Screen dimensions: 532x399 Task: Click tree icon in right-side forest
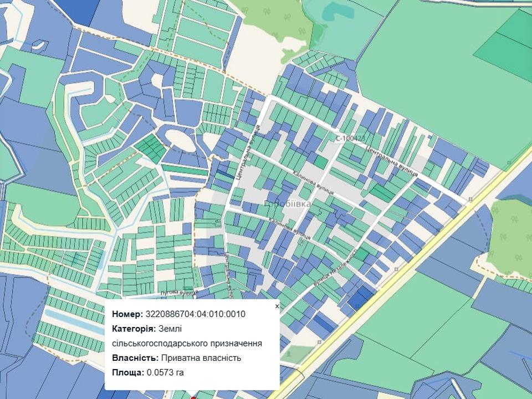coord(505,237)
